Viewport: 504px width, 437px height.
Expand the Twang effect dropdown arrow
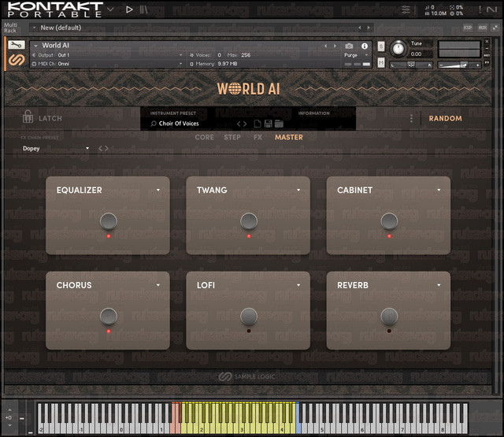pyautogui.click(x=298, y=190)
